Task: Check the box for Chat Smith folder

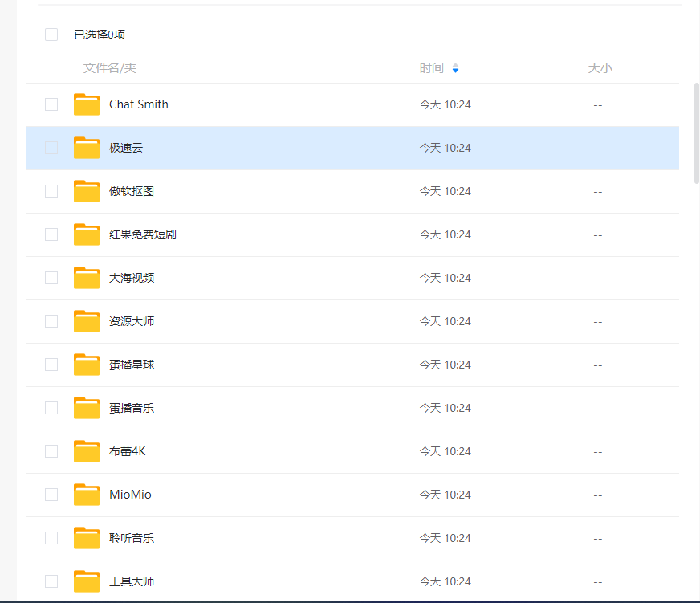Action: [x=51, y=104]
